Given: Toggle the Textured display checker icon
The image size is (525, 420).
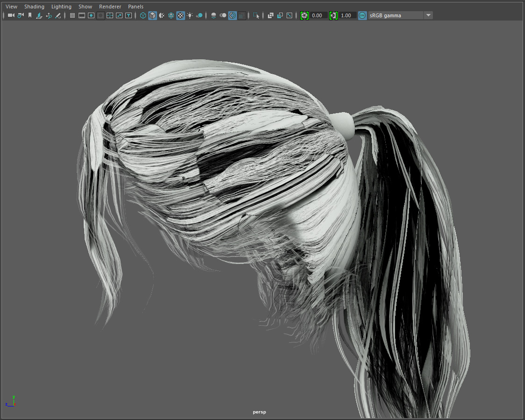Looking at the screenshot, I should [x=180, y=15].
